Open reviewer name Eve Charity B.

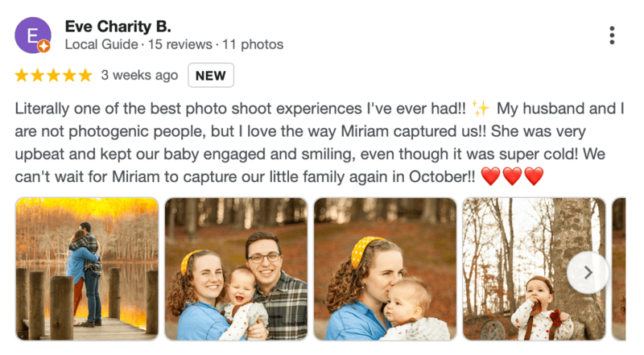[x=118, y=27]
